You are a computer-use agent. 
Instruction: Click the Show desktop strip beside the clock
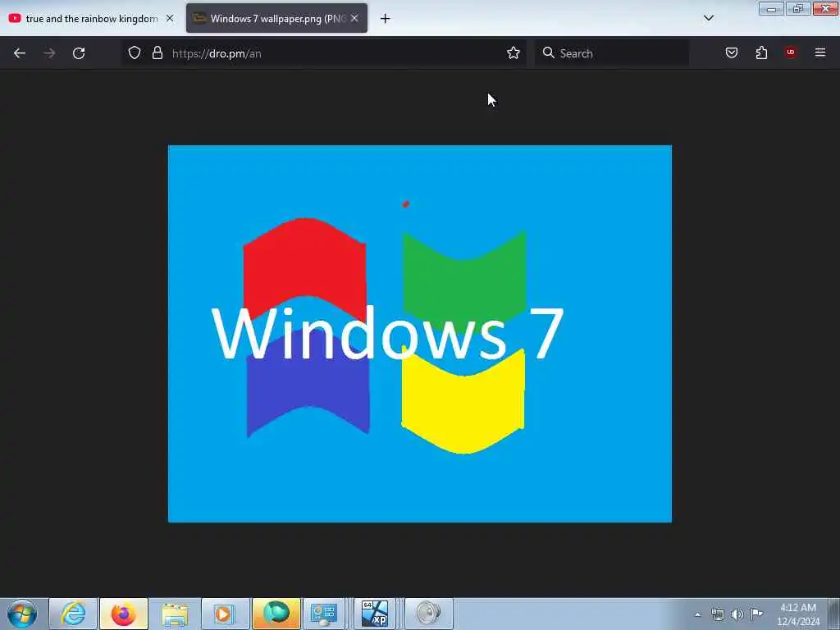834,614
